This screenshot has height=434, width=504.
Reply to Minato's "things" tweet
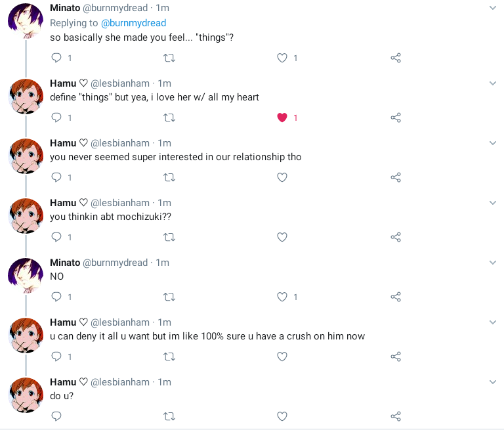pos(56,58)
